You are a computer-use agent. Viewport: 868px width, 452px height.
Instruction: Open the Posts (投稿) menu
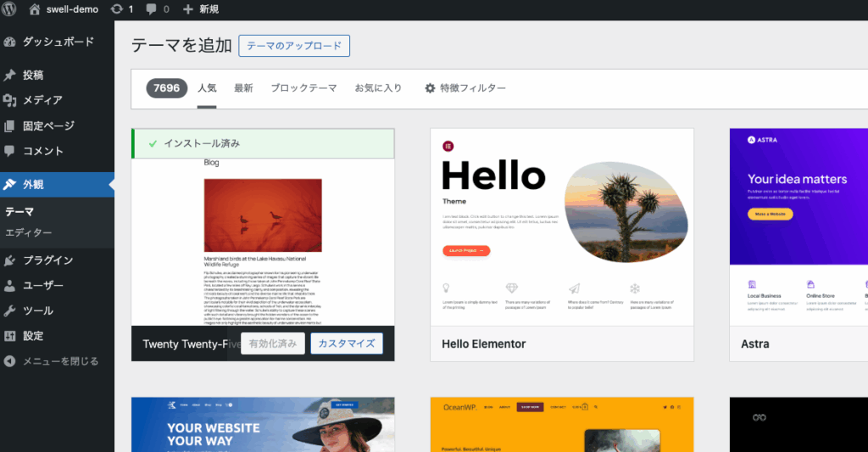[x=33, y=75]
